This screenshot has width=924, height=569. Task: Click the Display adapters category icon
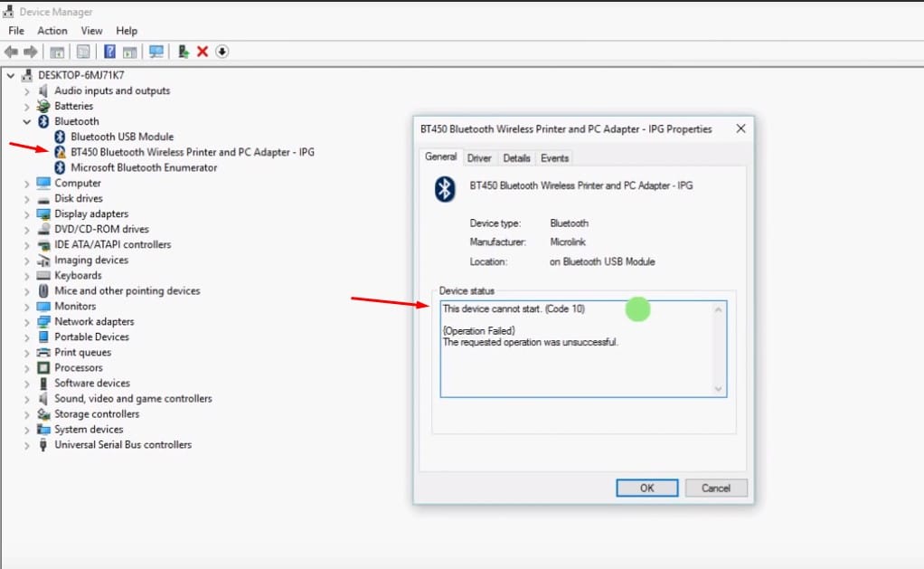[43, 214]
